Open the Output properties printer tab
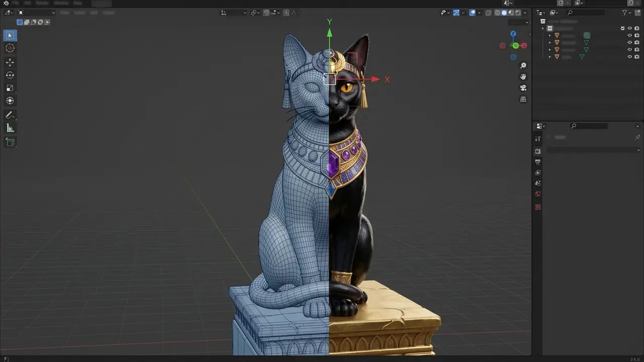The width and height of the screenshot is (644, 362). tap(538, 162)
